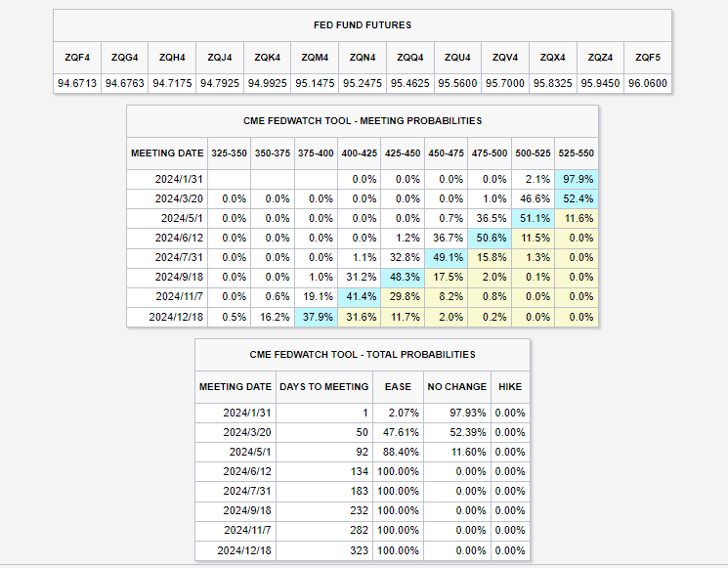This screenshot has height=568, width=728.
Task: Click the Meeting Probabilities table title
Action: point(363,121)
